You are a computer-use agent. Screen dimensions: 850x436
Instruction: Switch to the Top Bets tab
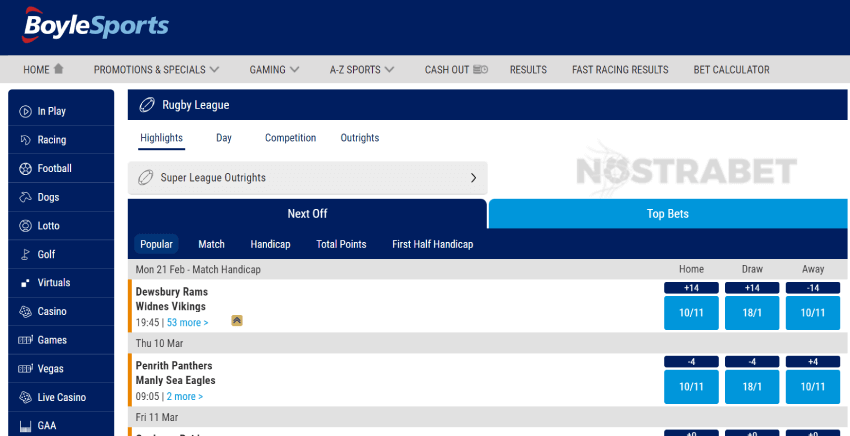668,214
